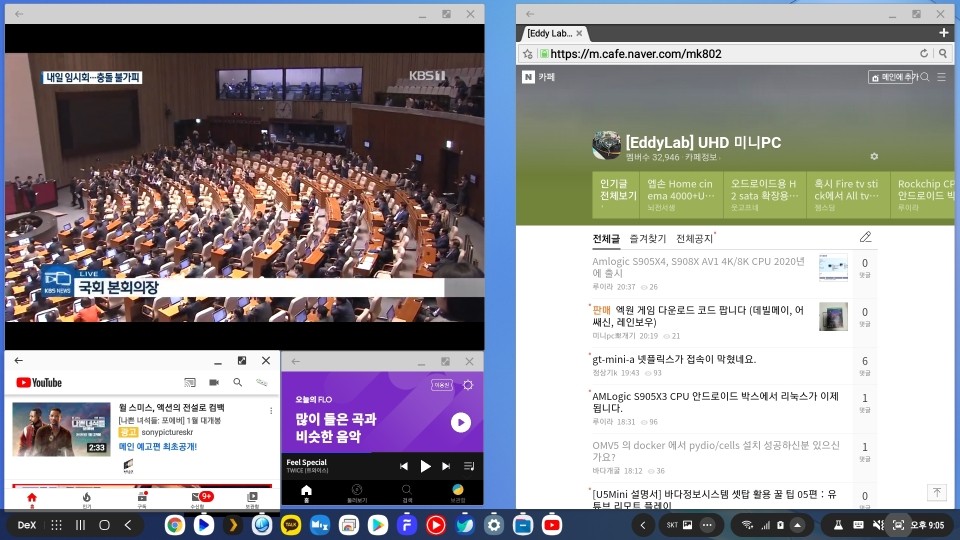
Task: Tap the taskbar home circle button
Action: pos(104,525)
